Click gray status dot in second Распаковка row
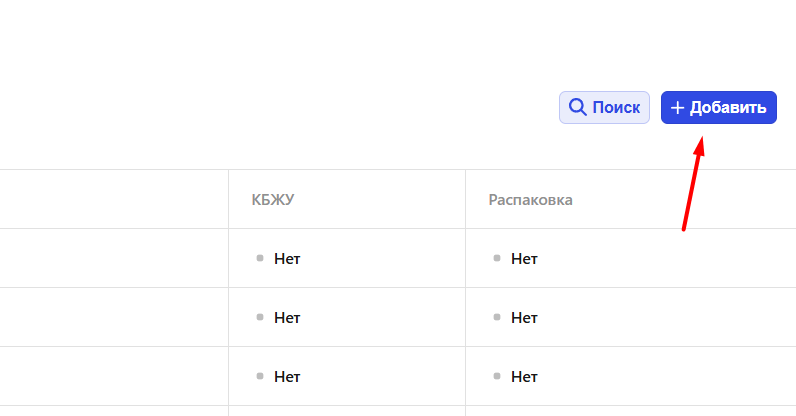 (x=497, y=317)
